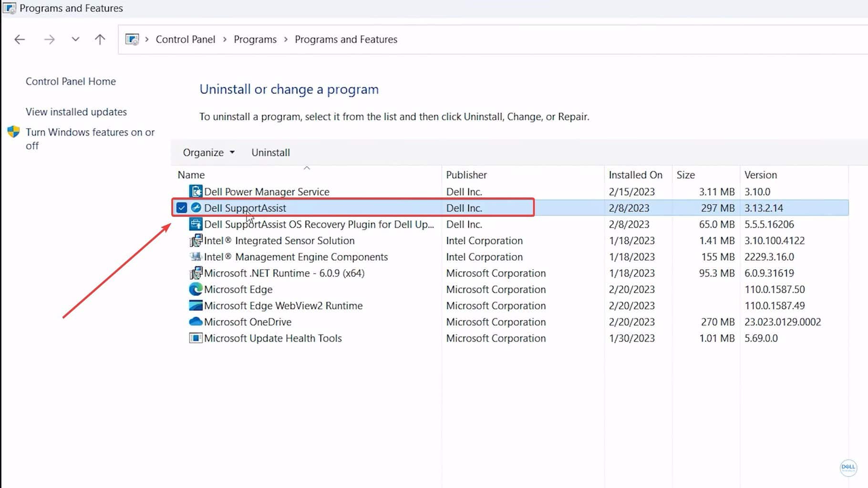Image resolution: width=868 pixels, height=488 pixels.
Task: Expand the chevron before Control Panel breadcrumb
Action: tap(147, 40)
